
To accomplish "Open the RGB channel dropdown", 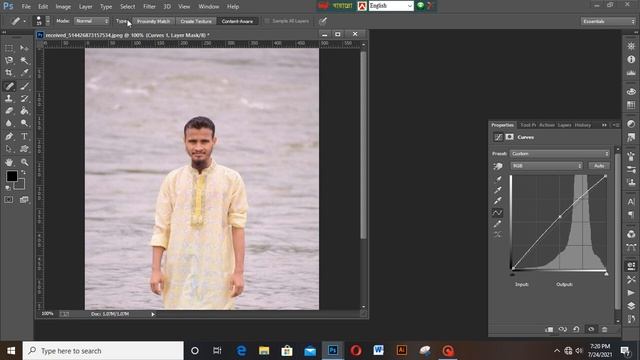I will [547, 166].
